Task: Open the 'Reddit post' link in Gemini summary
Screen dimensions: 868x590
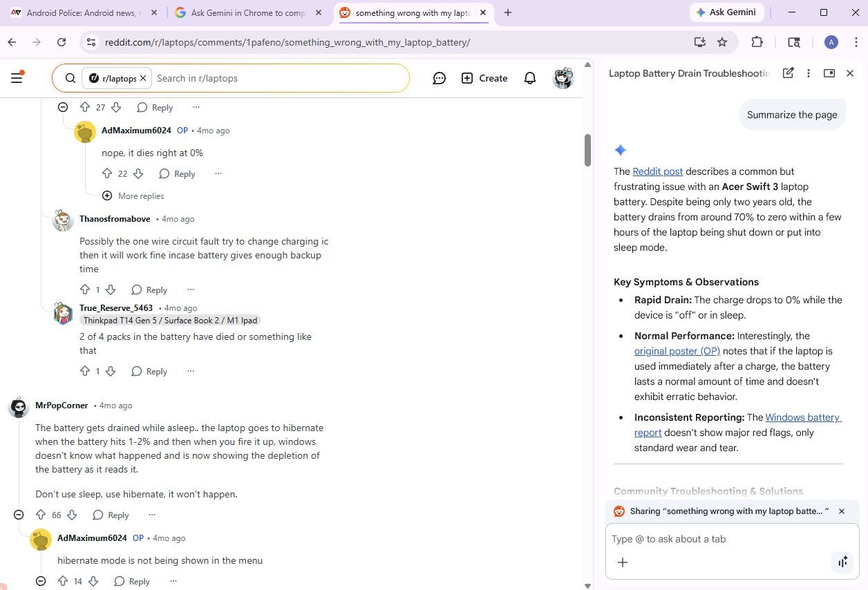Action: [657, 171]
